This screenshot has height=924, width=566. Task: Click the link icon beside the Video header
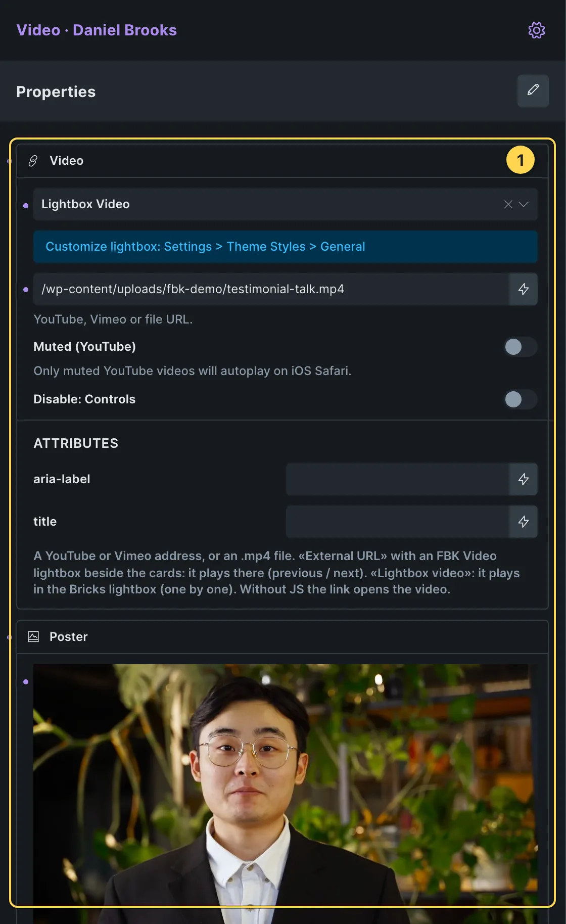[33, 161]
